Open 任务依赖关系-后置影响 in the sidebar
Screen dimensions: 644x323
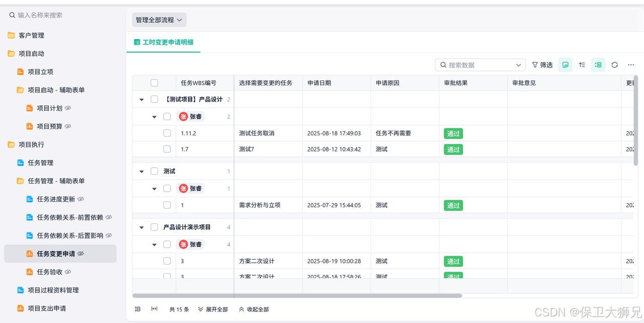(x=70, y=235)
